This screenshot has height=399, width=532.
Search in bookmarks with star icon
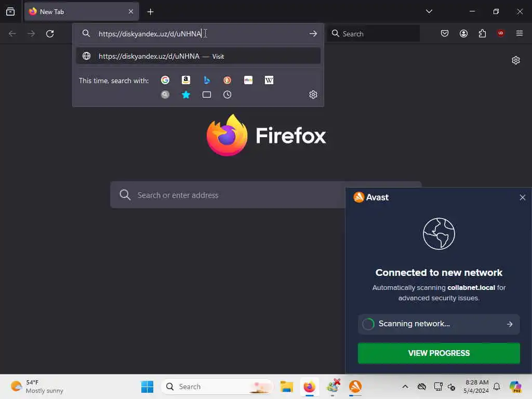tap(185, 95)
